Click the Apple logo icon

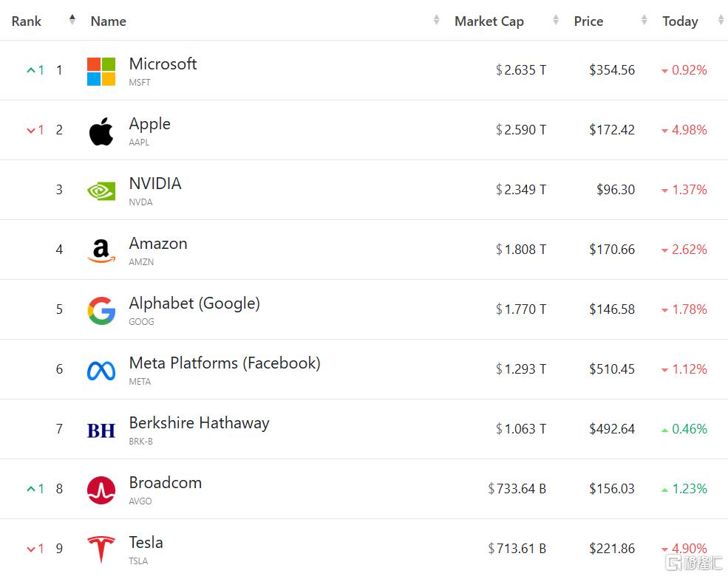pos(101,131)
